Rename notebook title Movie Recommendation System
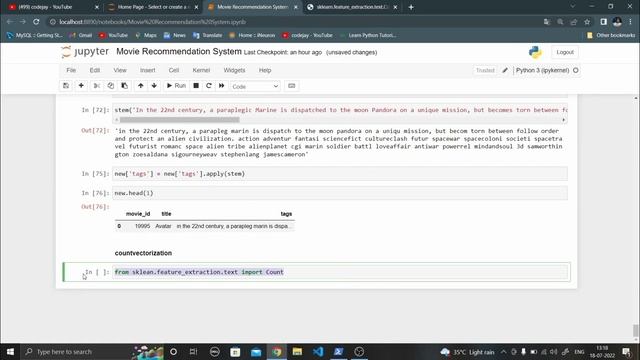The image size is (640, 360). point(179,52)
